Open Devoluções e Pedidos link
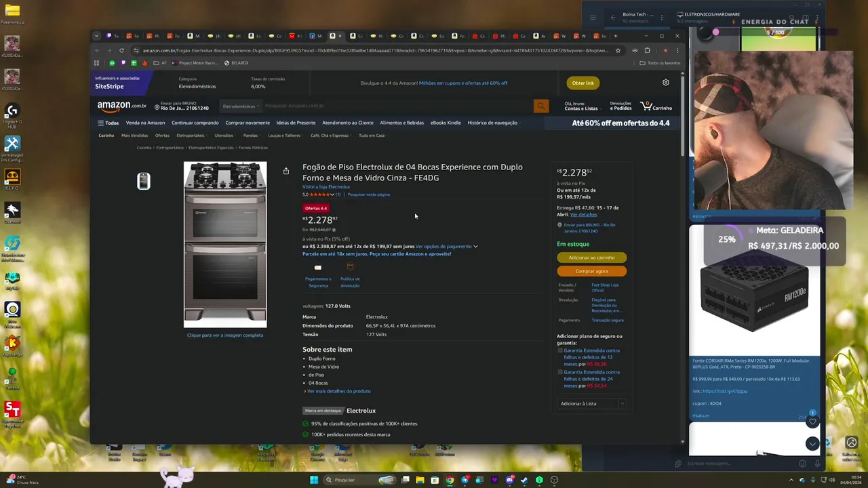Viewport: 868px width, 488px height. coord(620,106)
